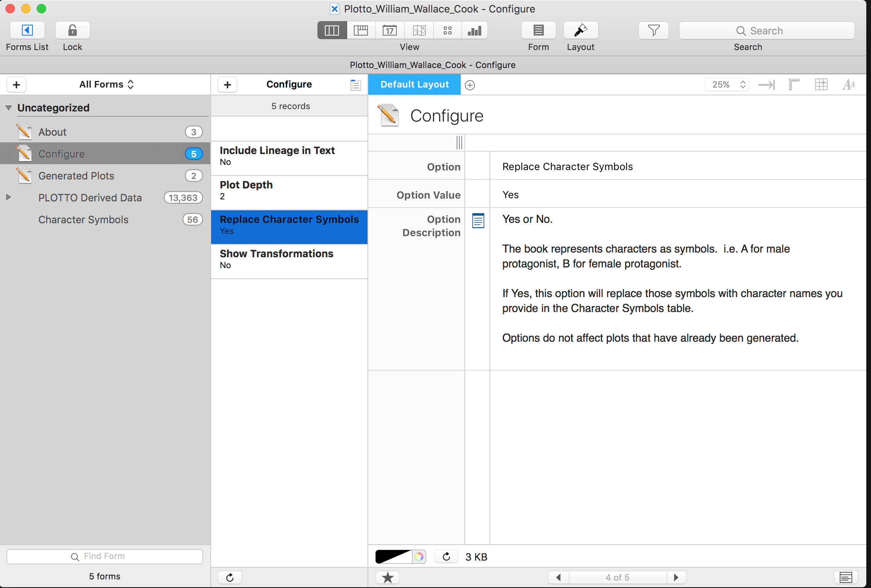Expand the PLOTTO Derived Data form

tap(9, 197)
